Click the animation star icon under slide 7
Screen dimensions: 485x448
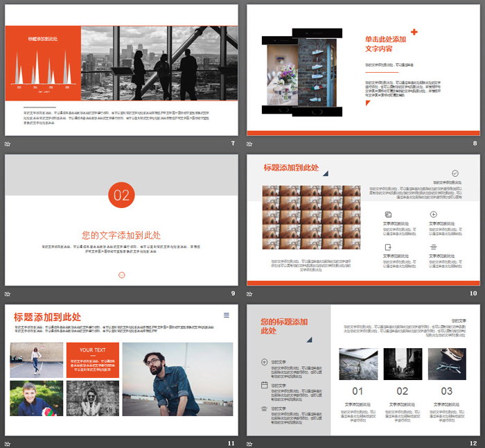point(8,144)
